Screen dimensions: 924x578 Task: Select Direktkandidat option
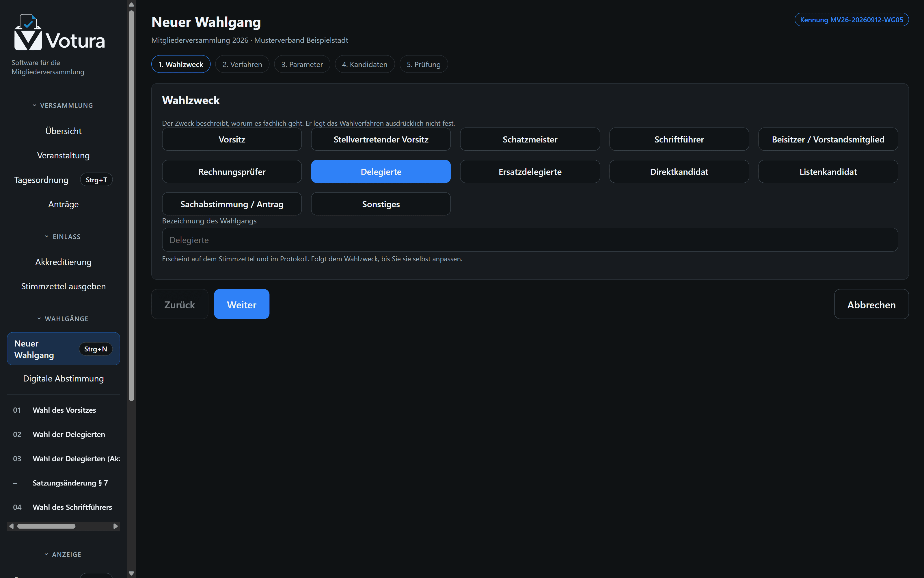click(679, 172)
